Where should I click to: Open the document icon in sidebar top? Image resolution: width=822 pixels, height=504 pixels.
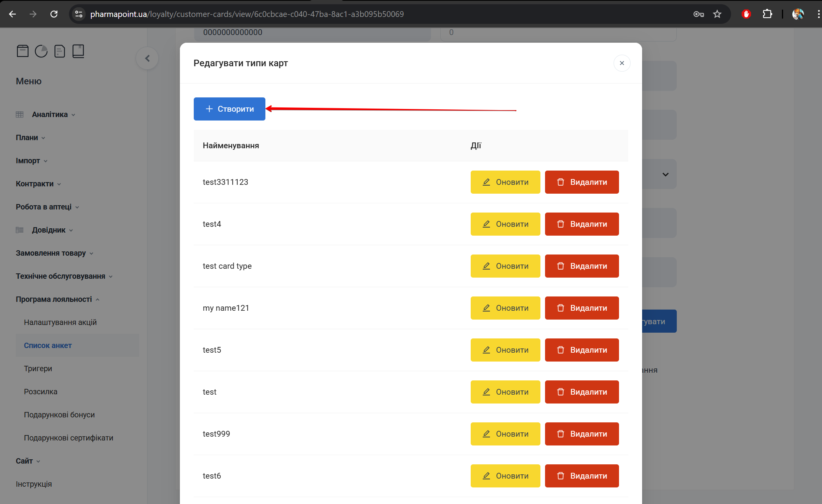[x=59, y=51]
